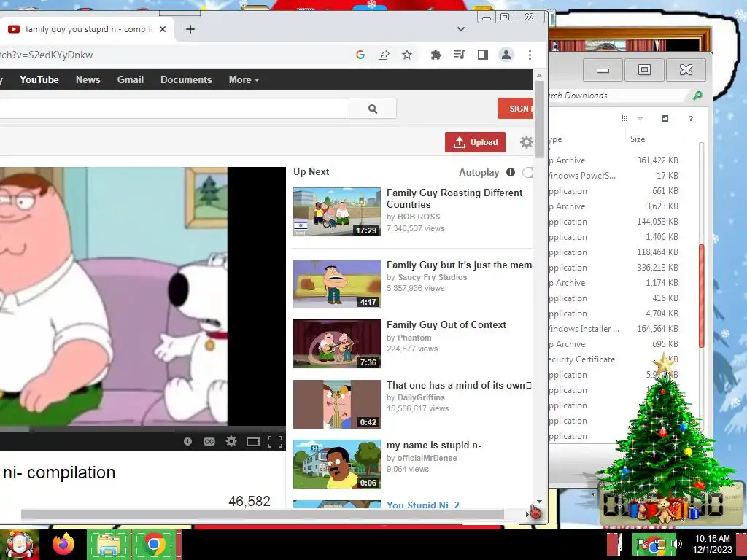Open the BOB ROSS channel link
The height and width of the screenshot is (560, 747).
coord(419,217)
